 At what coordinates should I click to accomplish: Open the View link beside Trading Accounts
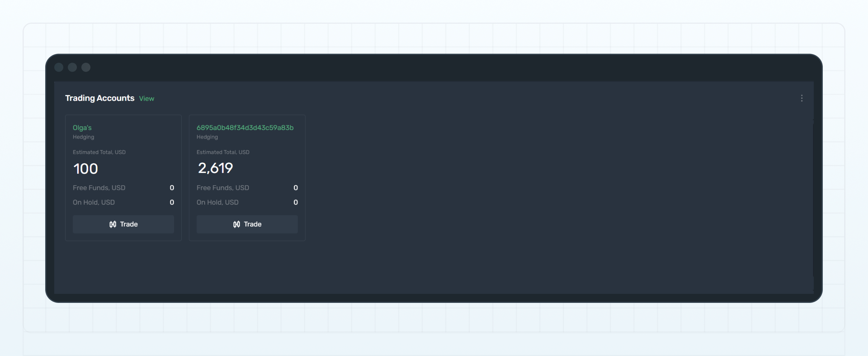click(147, 99)
